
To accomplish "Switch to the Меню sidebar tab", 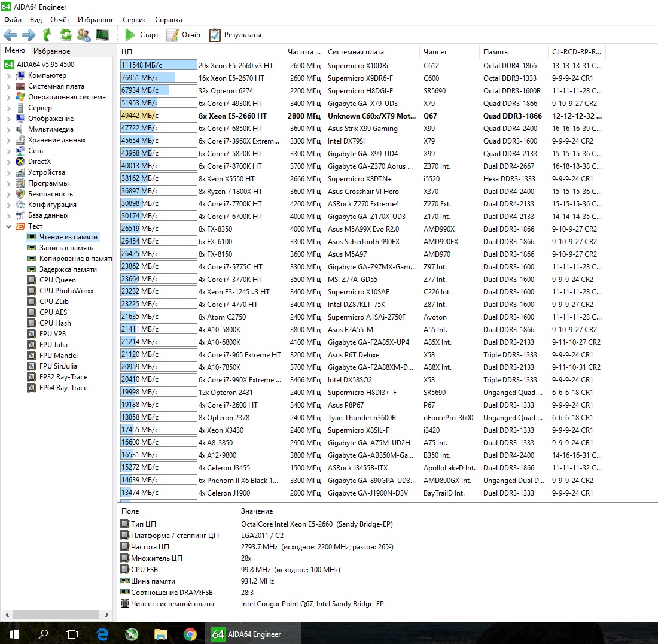I will [15, 50].
